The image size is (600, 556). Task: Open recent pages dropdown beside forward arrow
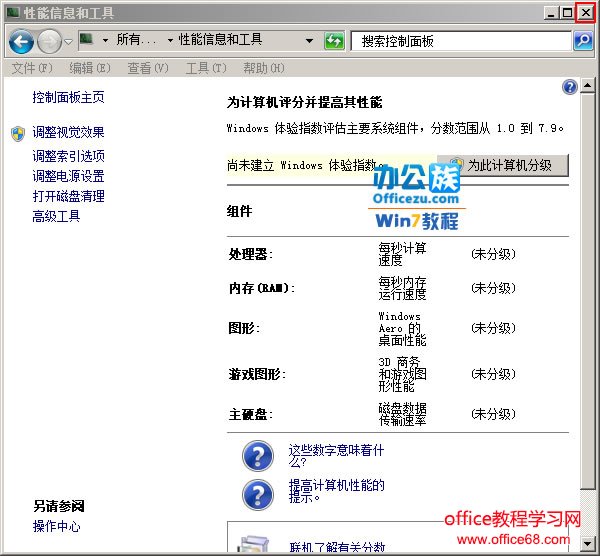[68, 42]
